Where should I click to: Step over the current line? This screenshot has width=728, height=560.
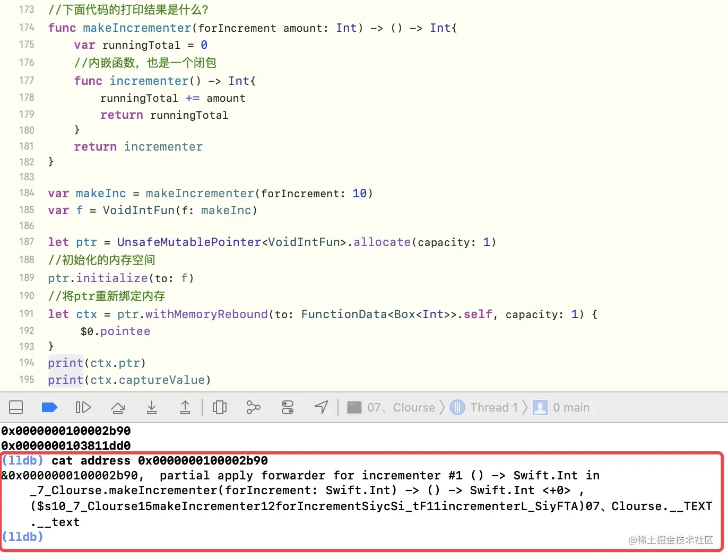click(x=118, y=407)
